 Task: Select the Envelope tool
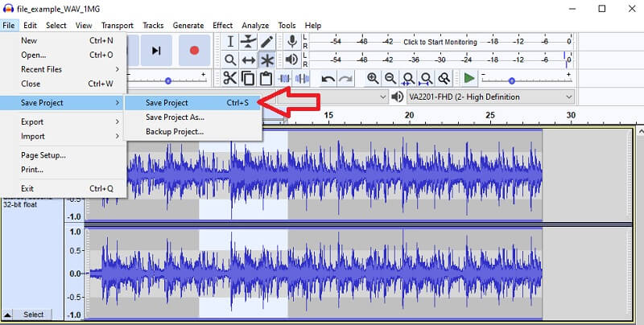(249, 41)
